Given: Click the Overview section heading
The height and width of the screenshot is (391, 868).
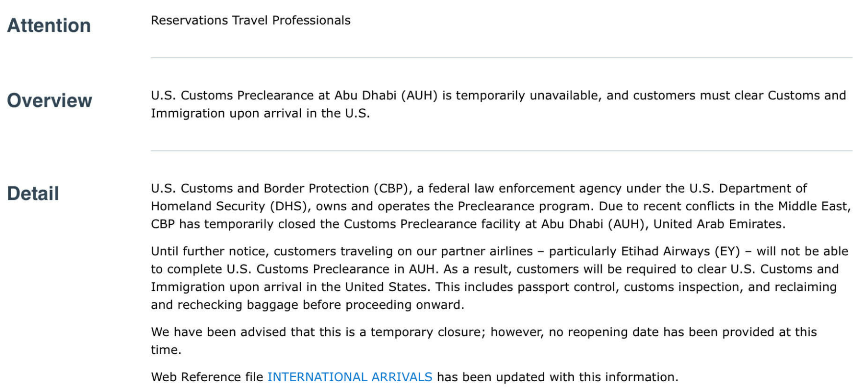Looking at the screenshot, I should [x=49, y=100].
